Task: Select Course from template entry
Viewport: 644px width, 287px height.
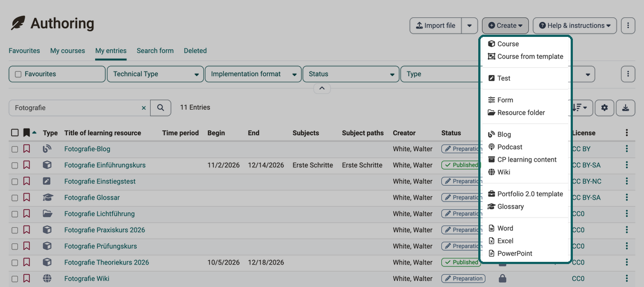Action: click(525, 57)
